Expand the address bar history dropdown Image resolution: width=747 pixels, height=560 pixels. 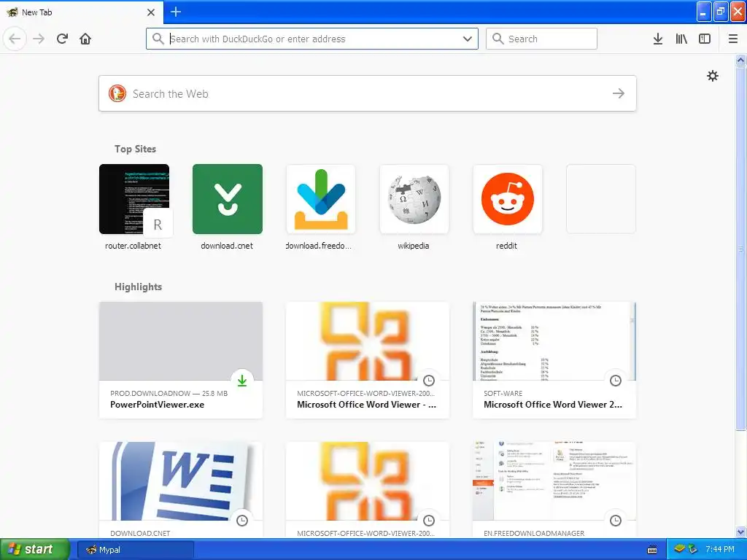click(x=468, y=39)
